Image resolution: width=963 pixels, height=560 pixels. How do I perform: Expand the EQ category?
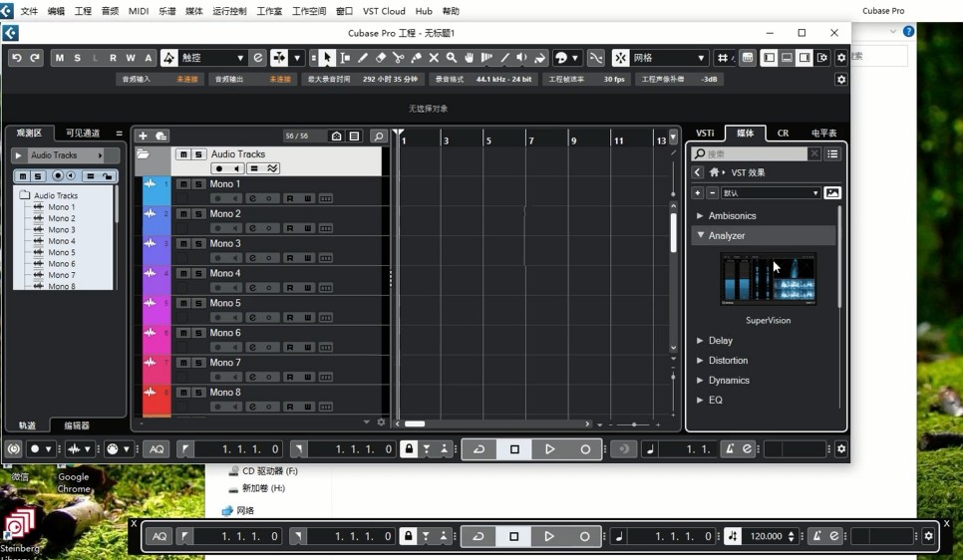coord(700,401)
